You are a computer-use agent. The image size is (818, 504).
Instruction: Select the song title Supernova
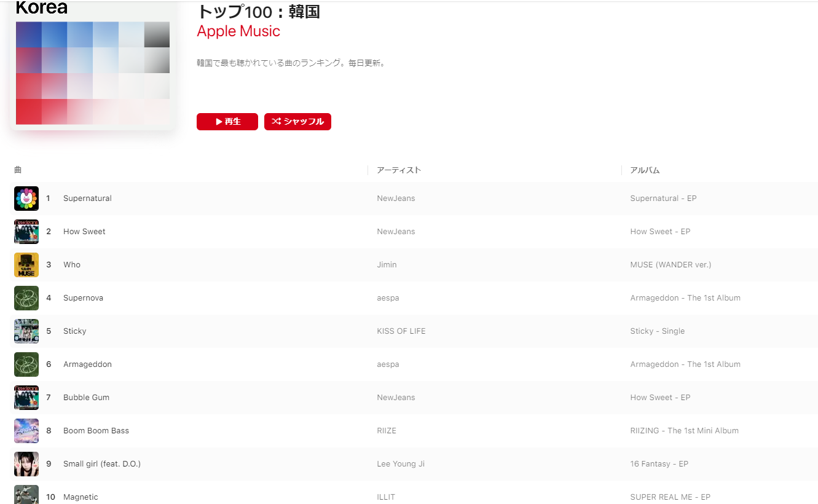[83, 298]
